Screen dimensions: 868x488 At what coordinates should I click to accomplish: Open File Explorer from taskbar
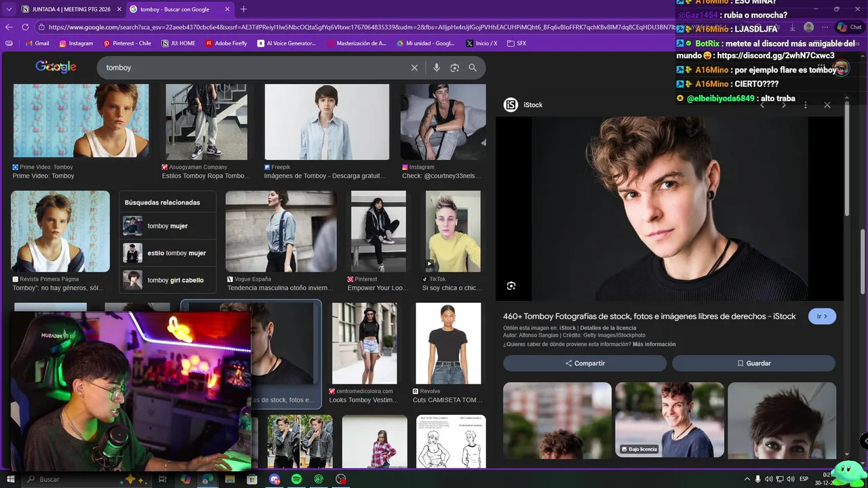[x=230, y=479]
